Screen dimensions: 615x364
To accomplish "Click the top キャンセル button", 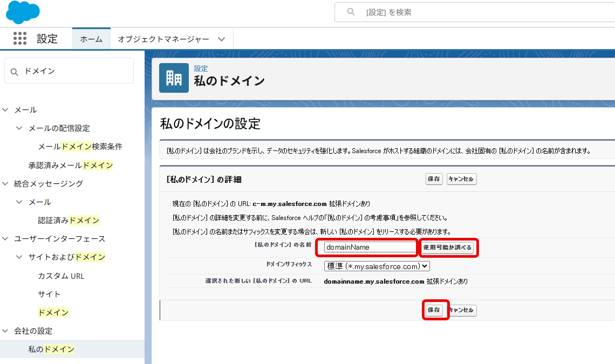I will pyautogui.click(x=461, y=179).
